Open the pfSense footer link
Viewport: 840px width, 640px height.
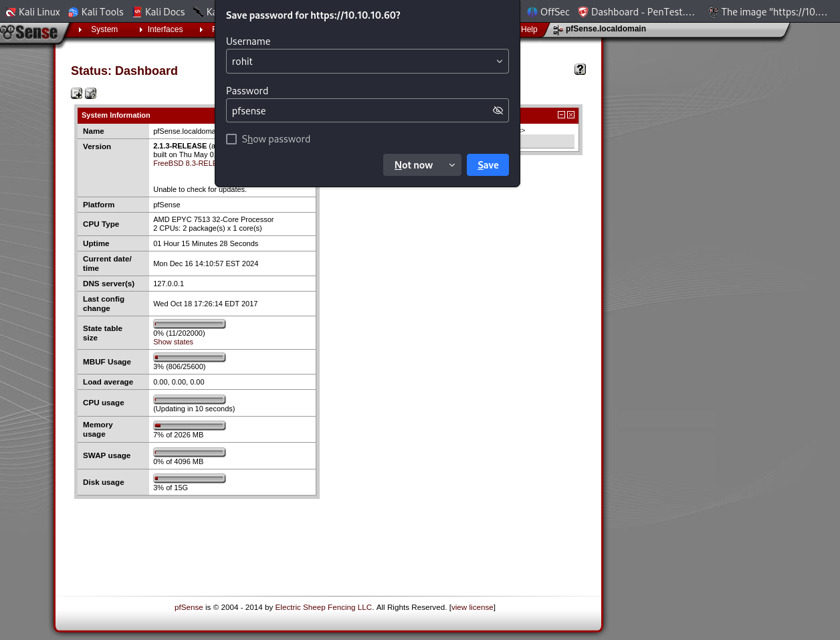coord(189,607)
